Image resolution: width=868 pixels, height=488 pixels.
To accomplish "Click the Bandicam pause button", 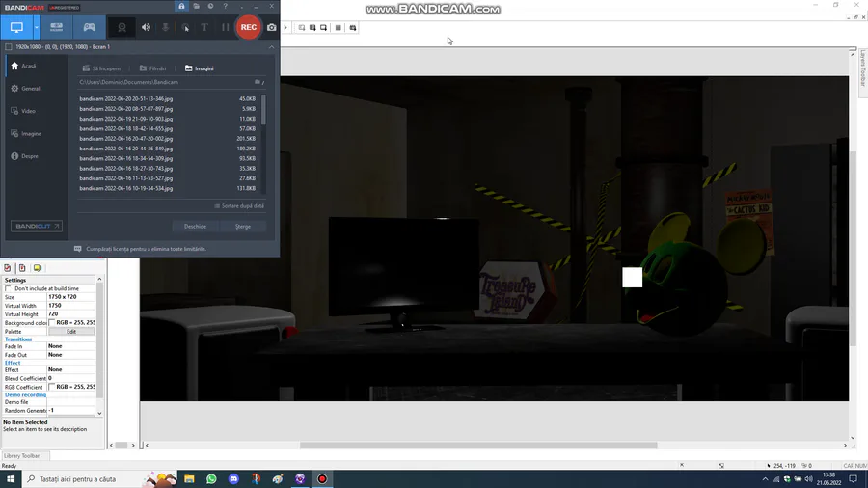I will point(225,27).
